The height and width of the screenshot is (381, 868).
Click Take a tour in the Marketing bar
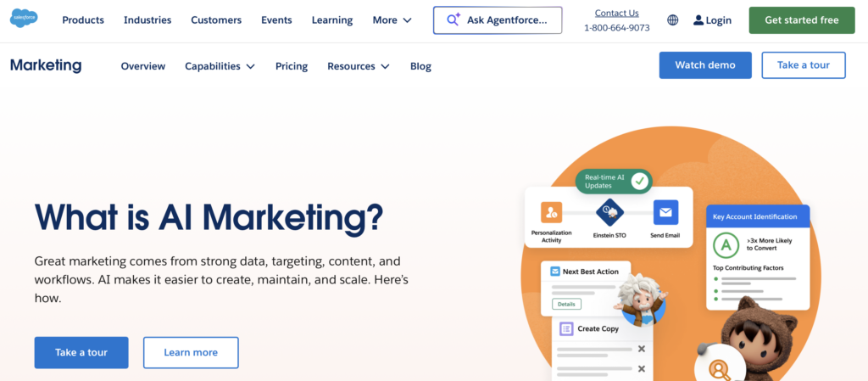[x=804, y=64]
